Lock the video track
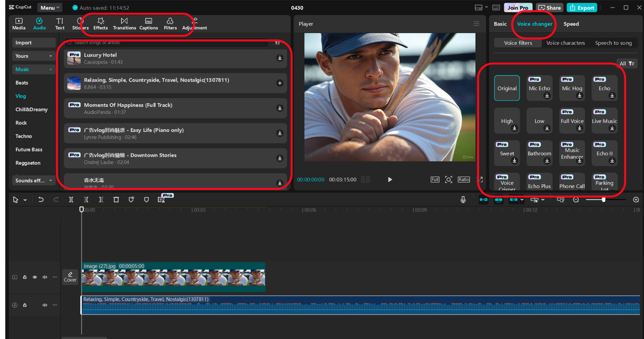644x339 pixels. point(25,277)
